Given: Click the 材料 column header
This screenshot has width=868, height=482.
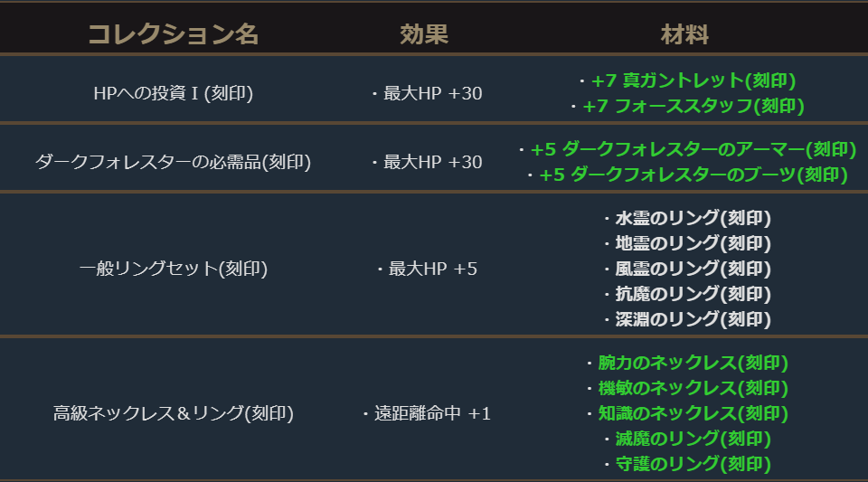Looking at the screenshot, I should tap(684, 34).
